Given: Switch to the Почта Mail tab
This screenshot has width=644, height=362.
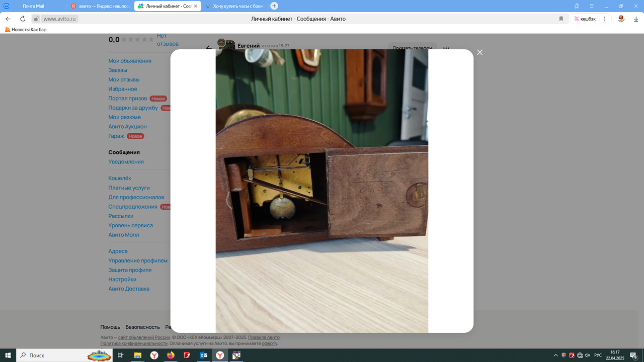Looking at the screenshot, I should pyautogui.click(x=33, y=6).
